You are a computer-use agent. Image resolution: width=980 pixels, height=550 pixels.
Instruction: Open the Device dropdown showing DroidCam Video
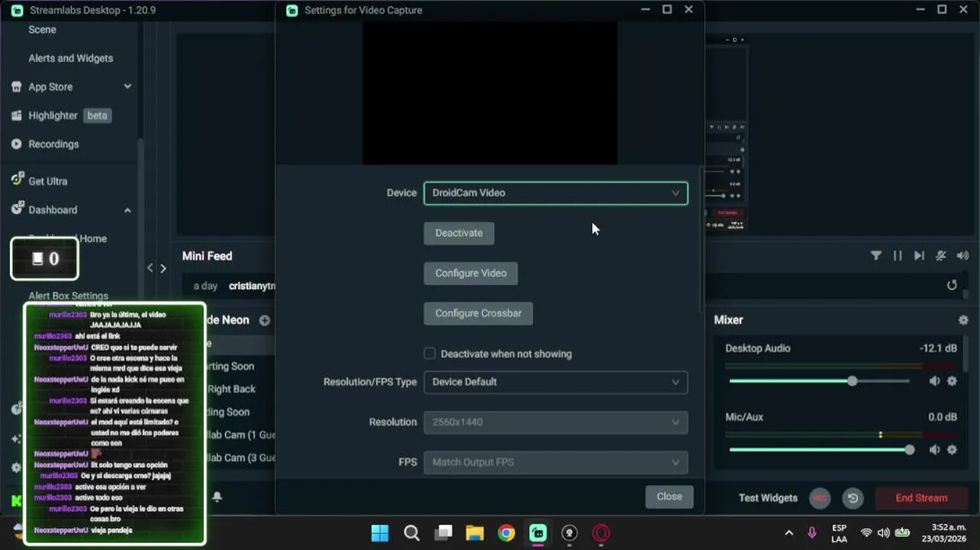[x=556, y=193]
